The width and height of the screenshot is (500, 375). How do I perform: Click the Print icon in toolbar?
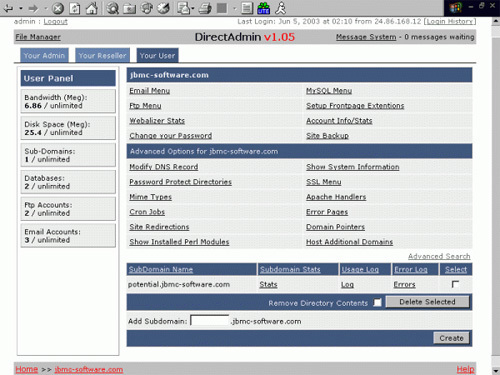pyautogui.click(x=205, y=8)
